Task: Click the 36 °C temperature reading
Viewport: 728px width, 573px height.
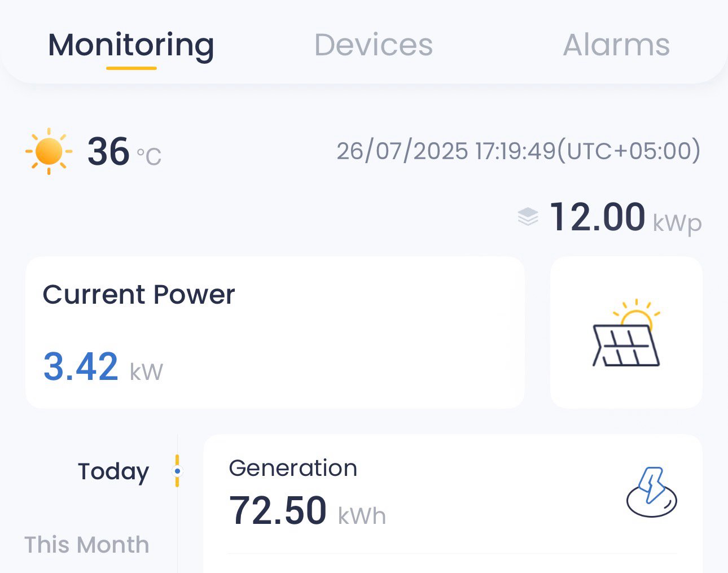Action: [x=124, y=151]
